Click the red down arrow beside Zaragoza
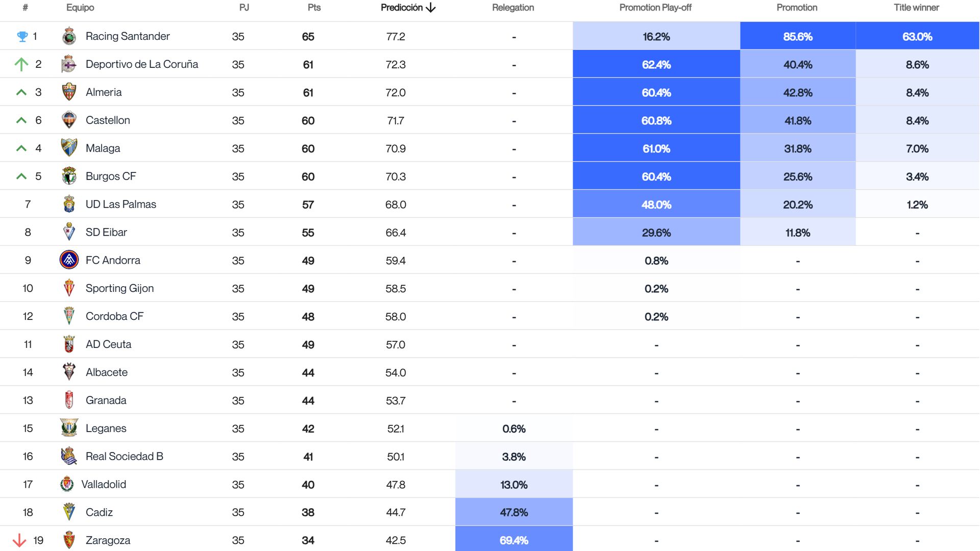The height and width of the screenshot is (551, 980). click(x=19, y=540)
